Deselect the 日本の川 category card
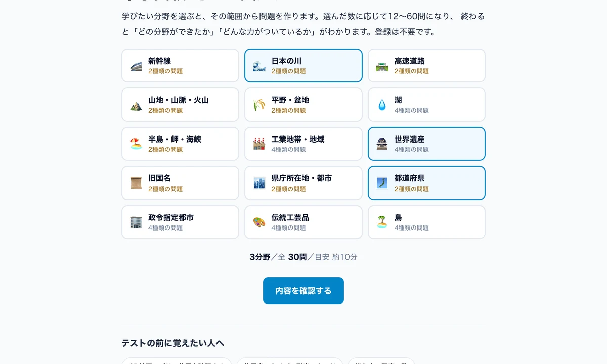Screen dimensions: 607x364 (x=303, y=66)
